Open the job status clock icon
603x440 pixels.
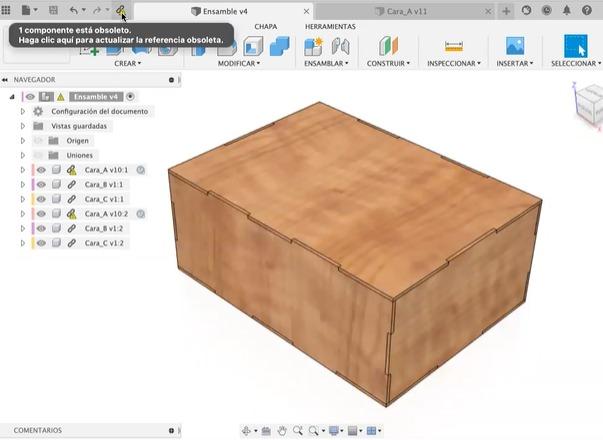click(x=546, y=10)
